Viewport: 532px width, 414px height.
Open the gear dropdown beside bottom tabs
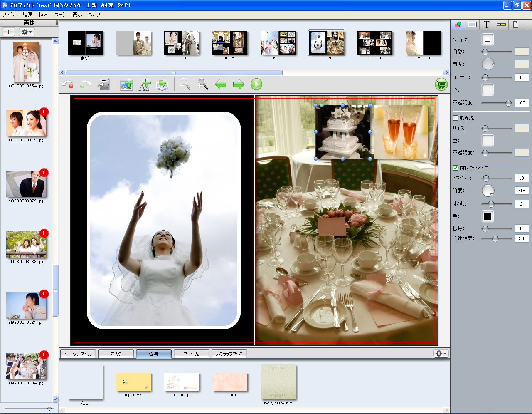pyautogui.click(x=441, y=353)
